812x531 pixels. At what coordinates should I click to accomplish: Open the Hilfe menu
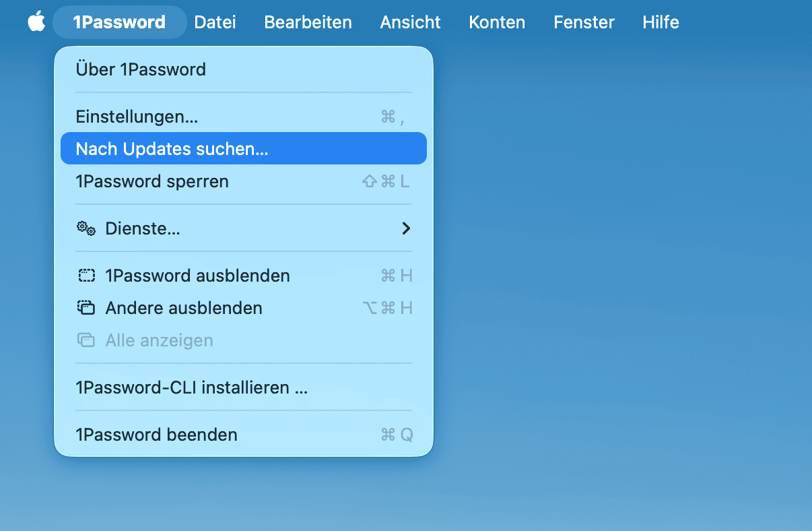[660, 22]
